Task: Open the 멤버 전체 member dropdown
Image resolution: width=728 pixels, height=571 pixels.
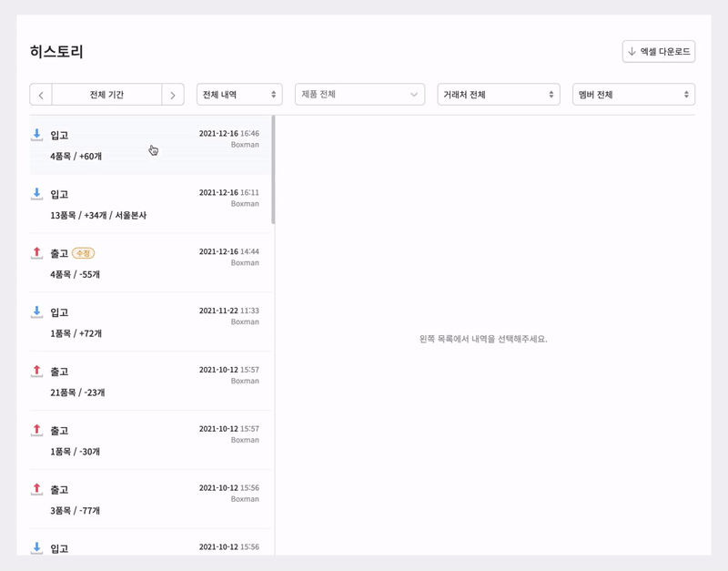Action: [x=633, y=95]
